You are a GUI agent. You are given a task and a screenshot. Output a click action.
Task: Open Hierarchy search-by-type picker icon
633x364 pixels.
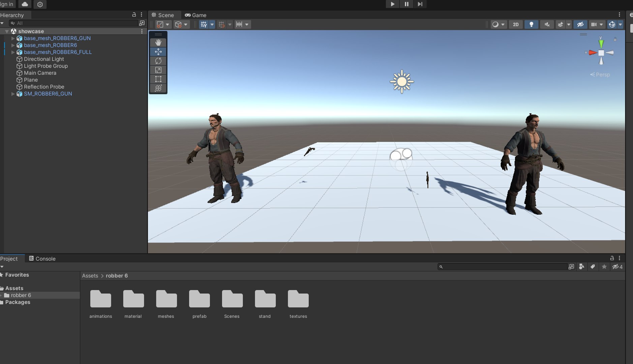tap(142, 23)
